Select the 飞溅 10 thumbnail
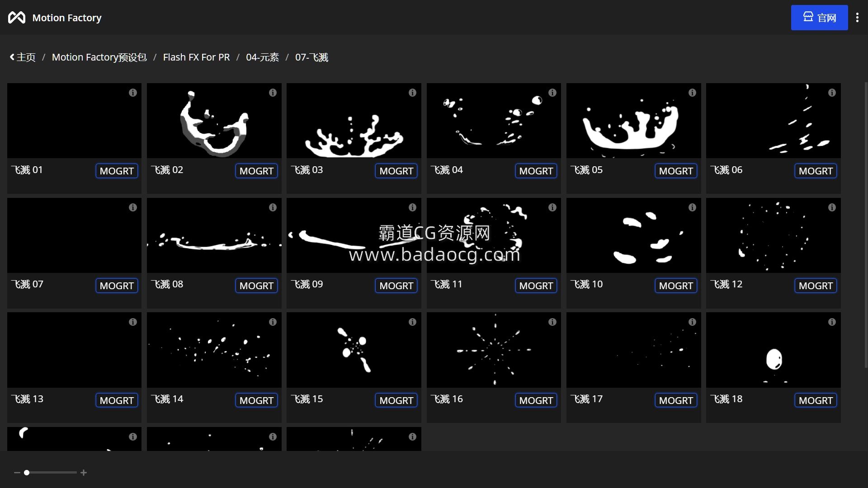This screenshot has width=868, height=488. tap(633, 235)
